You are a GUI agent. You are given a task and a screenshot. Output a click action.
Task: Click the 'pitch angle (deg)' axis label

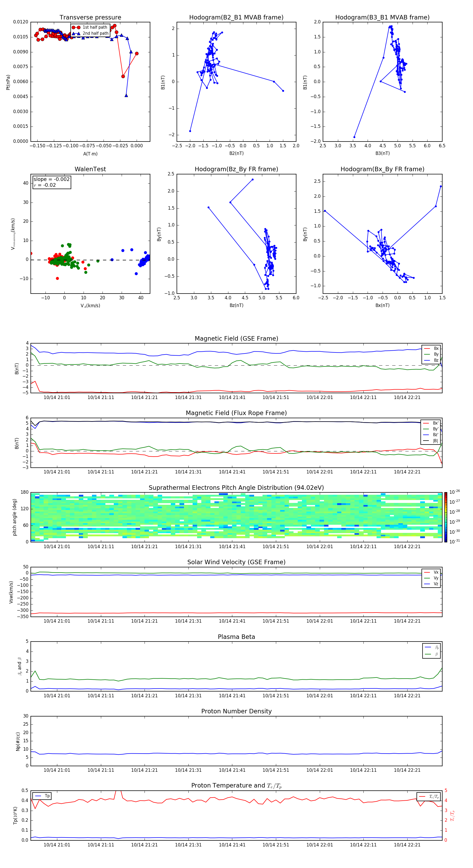tap(14, 517)
